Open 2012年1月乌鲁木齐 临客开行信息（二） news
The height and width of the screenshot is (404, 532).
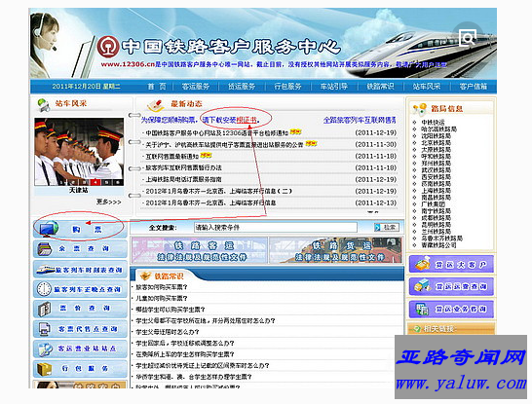click(219, 191)
